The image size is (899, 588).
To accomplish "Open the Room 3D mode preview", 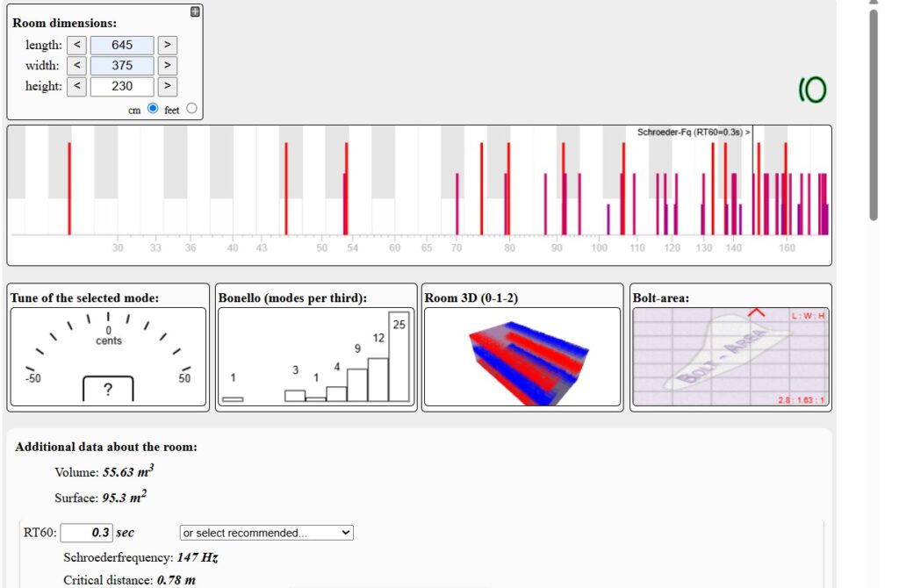I will pyautogui.click(x=522, y=356).
